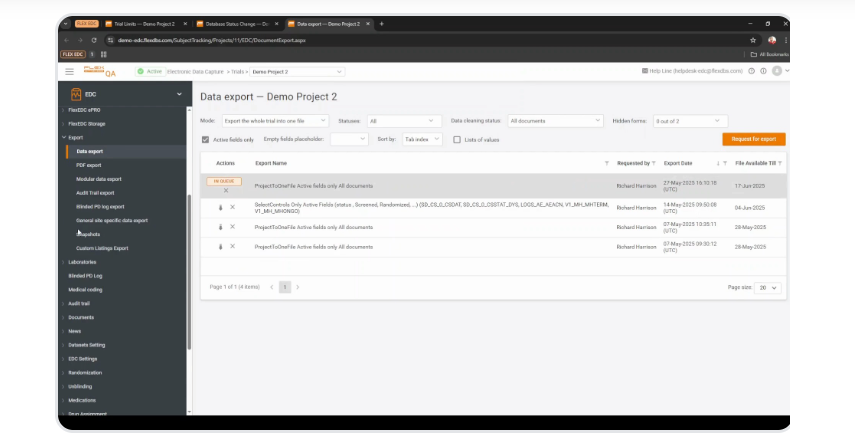Enable the Lists of values checkbox

[x=457, y=140]
